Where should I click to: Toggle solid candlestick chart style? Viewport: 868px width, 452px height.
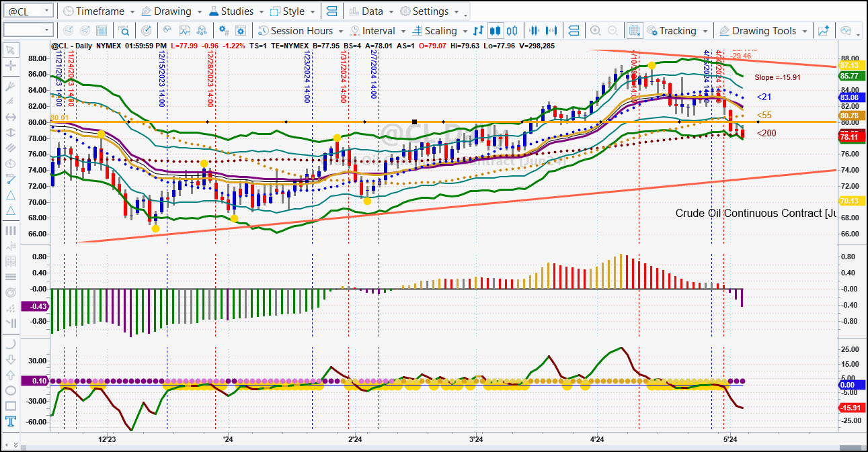pos(496,30)
